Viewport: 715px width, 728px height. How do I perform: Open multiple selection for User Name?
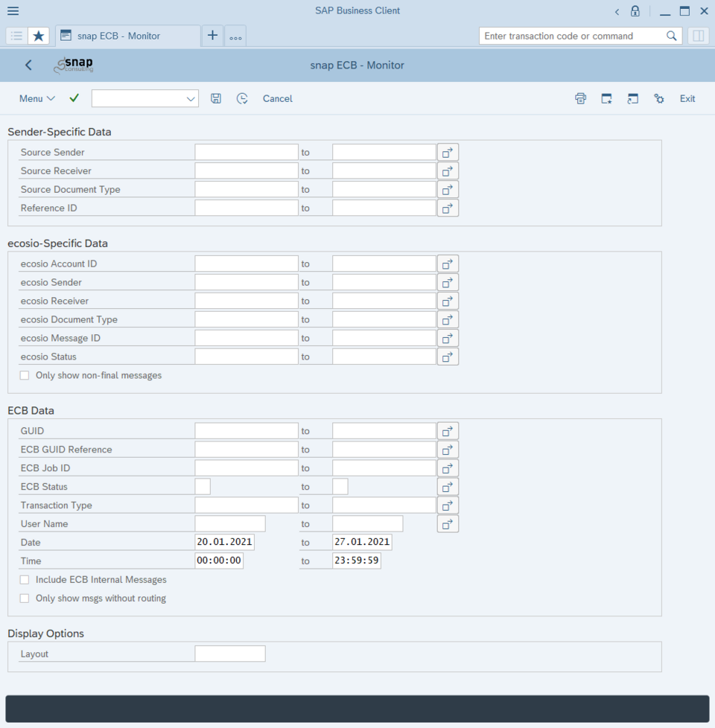click(x=448, y=524)
